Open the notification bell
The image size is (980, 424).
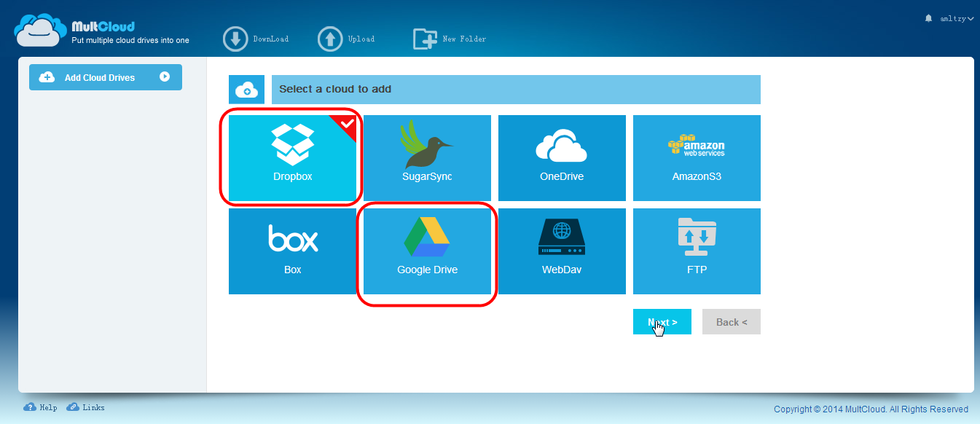point(928,18)
